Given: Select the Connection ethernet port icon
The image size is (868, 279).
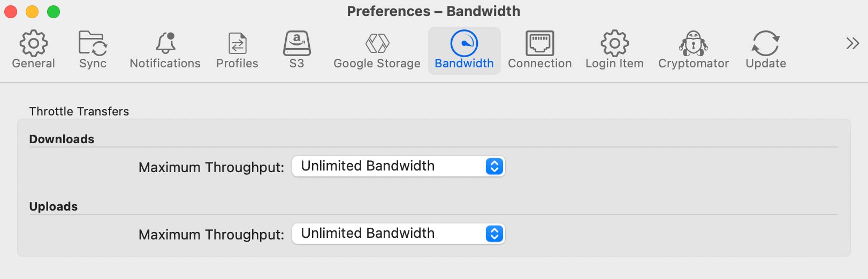Looking at the screenshot, I should tap(540, 43).
